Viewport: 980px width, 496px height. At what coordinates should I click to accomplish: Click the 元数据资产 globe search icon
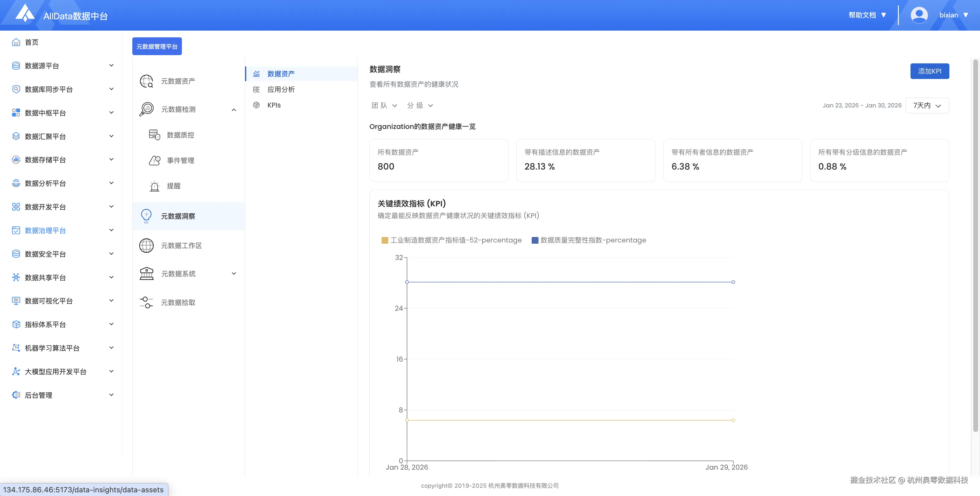click(x=146, y=81)
